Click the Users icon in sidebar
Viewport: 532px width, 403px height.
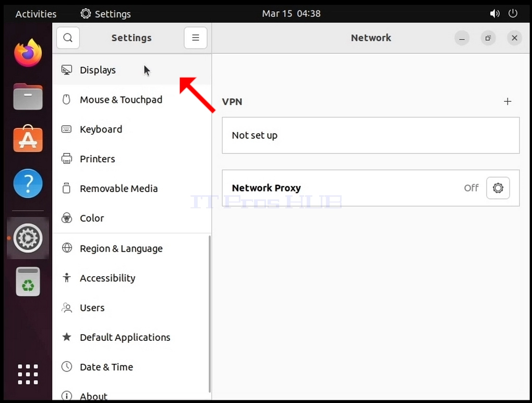pos(67,307)
